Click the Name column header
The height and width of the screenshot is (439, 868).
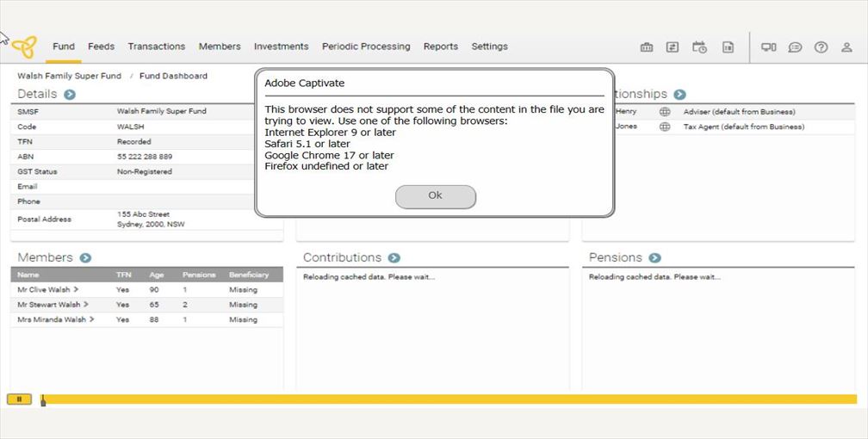[28, 275]
